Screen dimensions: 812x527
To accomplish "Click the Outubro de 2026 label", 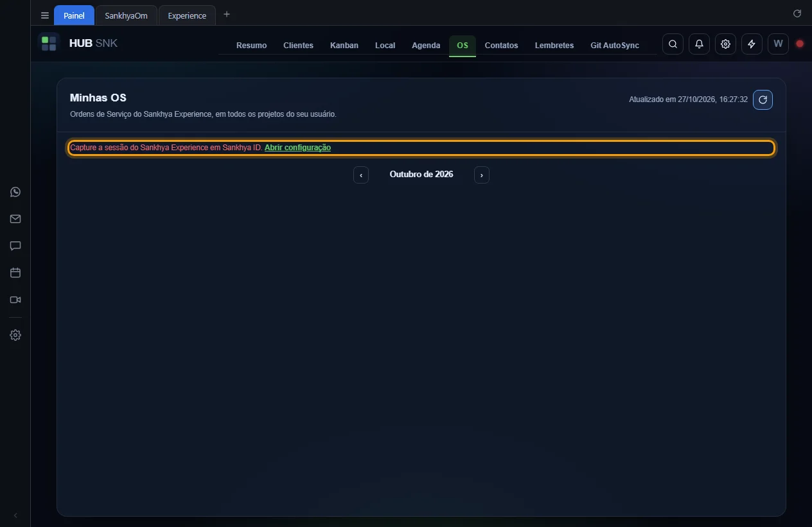I will (x=421, y=174).
